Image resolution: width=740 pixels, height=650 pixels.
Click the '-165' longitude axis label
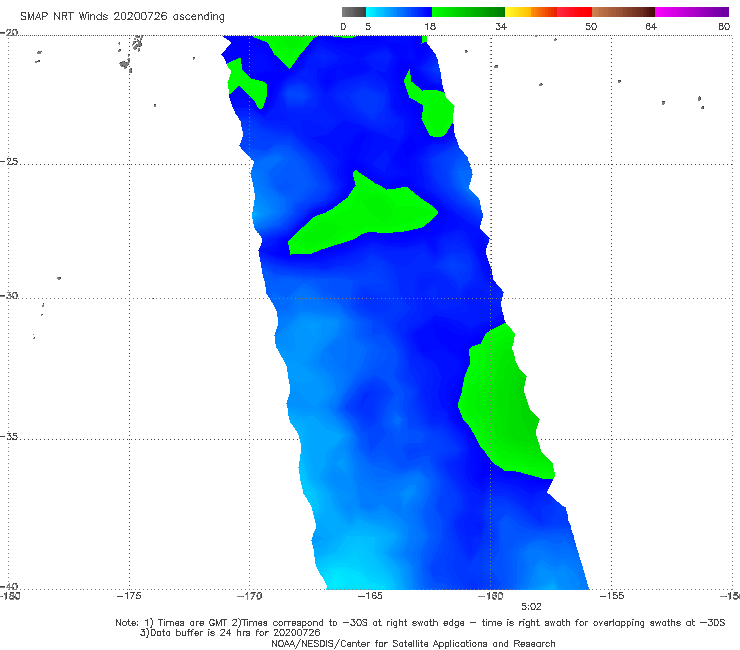coord(370,596)
